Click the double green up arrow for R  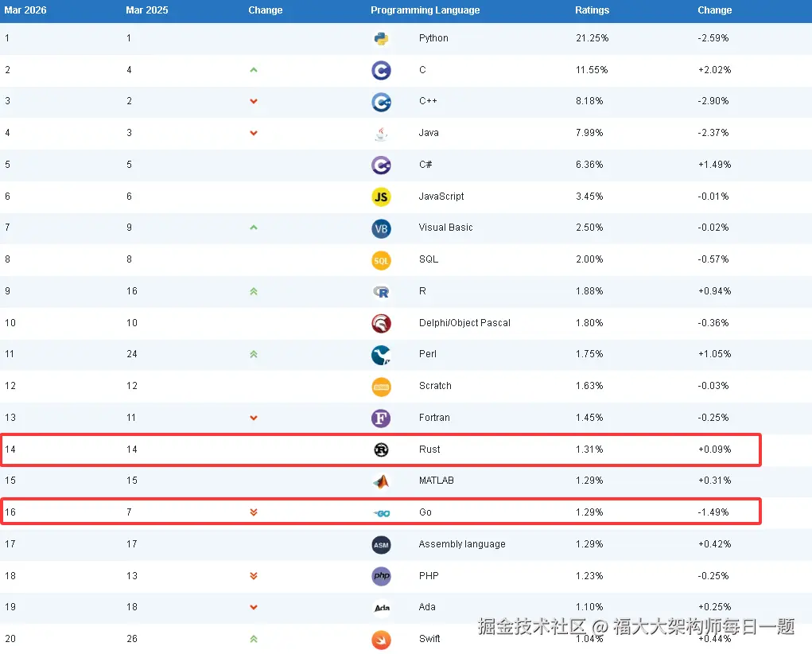[254, 291]
